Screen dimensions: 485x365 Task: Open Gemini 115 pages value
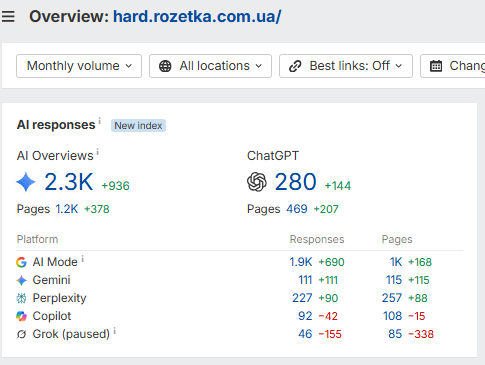[x=394, y=280]
